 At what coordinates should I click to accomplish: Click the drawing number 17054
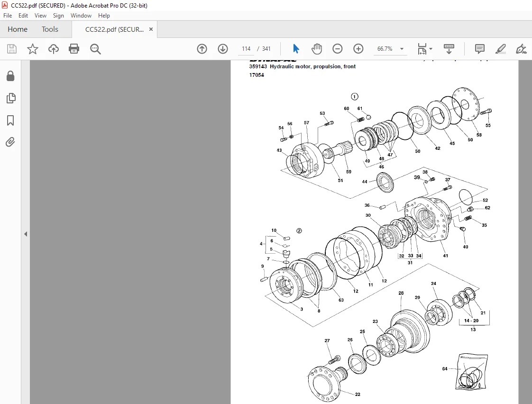coord(257,75)
